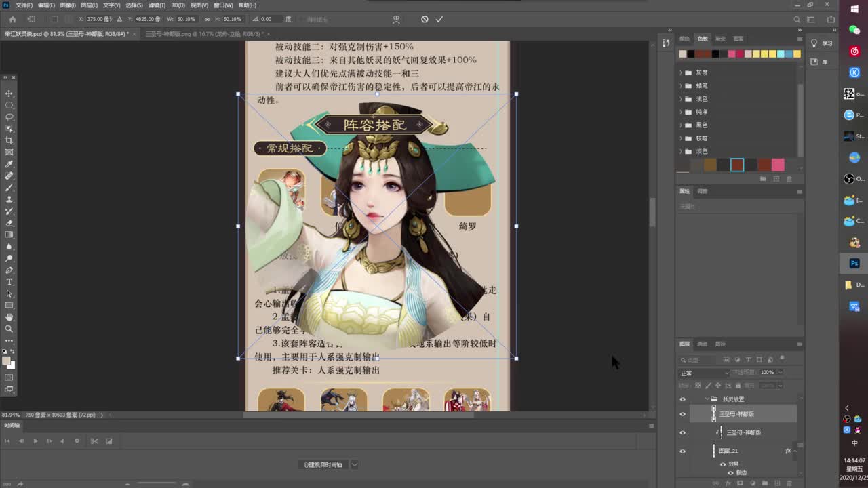This screenshot has height=488, width=868.
Task: Open the blend mode dropdown showing 正常
Action: [x=702, y=371]
